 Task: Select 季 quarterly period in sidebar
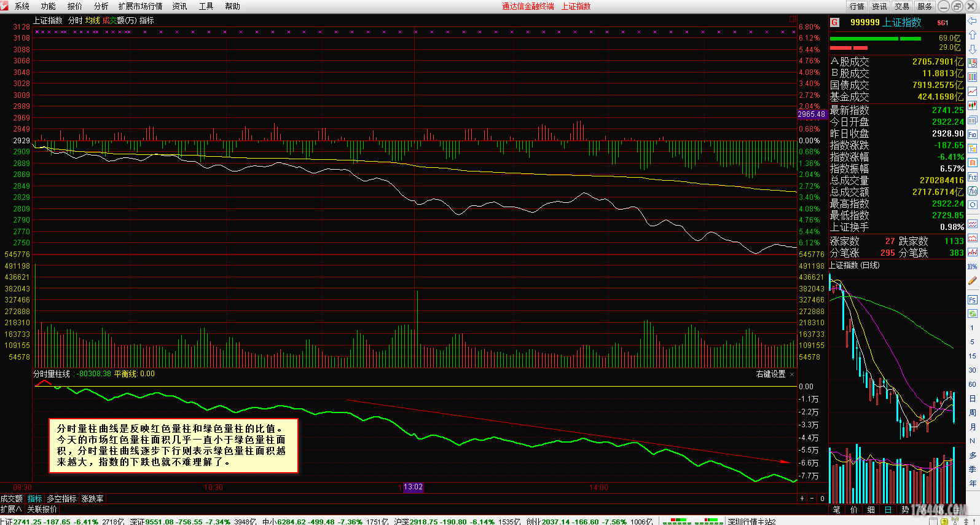(x=973, y=469)
